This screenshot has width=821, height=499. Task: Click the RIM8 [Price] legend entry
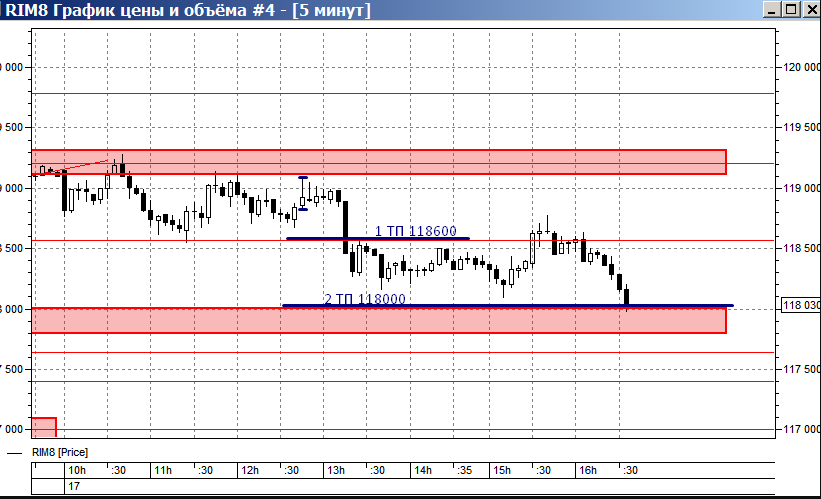(60, 452)
